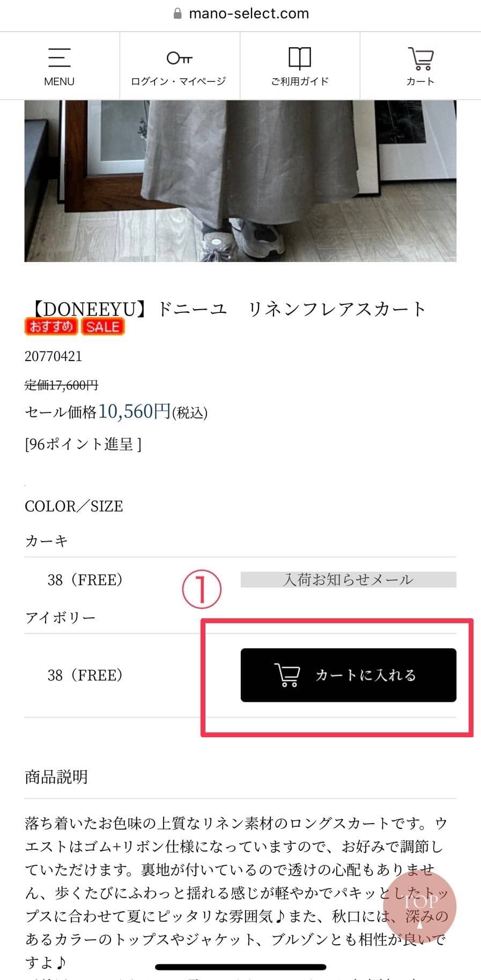Tap the skirt product photo
481x980 pixels.
[x=240, y=181]
